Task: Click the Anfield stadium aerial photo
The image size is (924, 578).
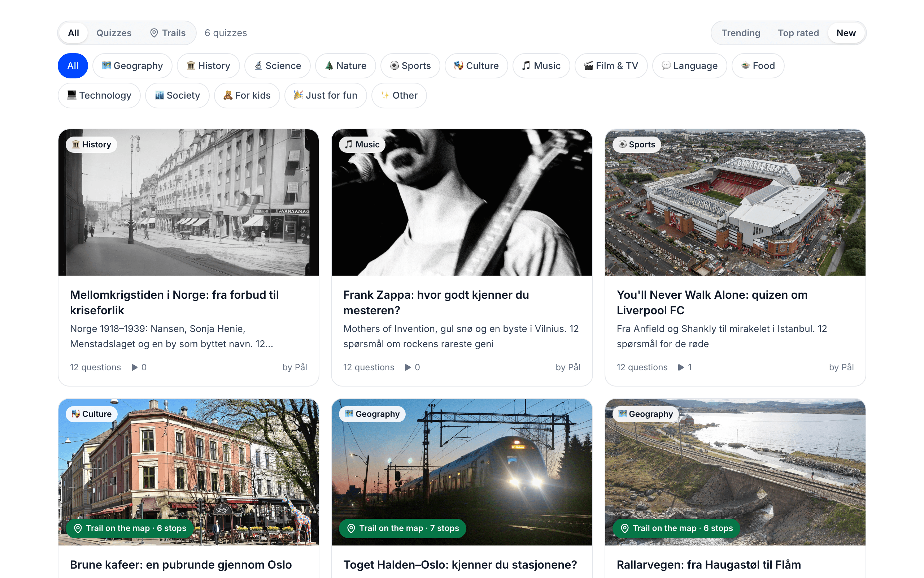Action: click(735, 202)
